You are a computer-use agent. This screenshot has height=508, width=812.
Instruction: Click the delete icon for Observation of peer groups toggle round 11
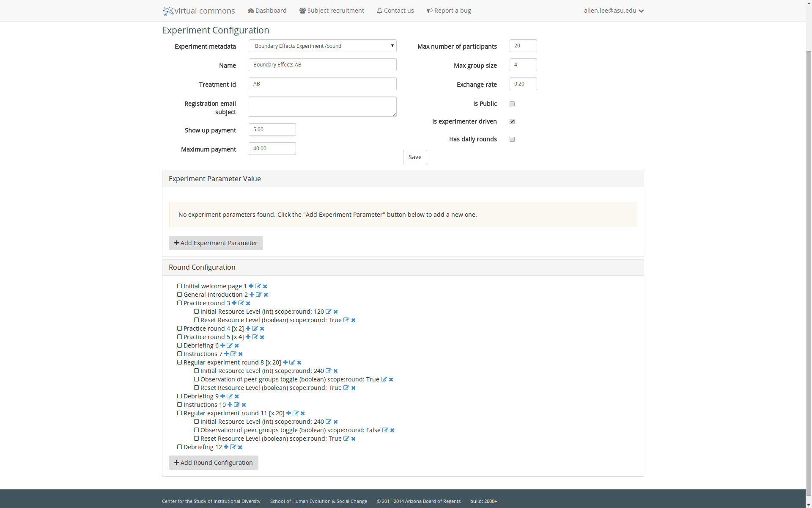(x=392, y=430)
